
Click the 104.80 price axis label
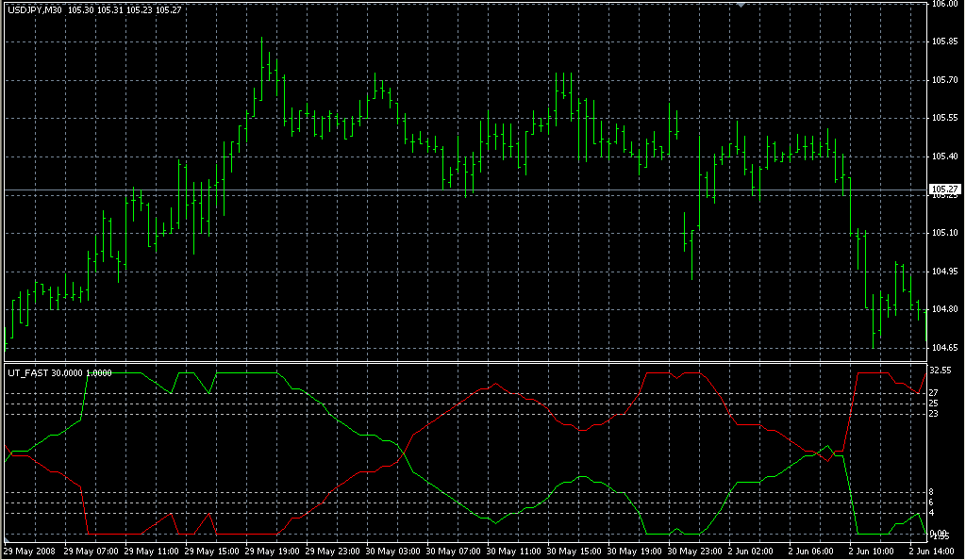point(944,309)
